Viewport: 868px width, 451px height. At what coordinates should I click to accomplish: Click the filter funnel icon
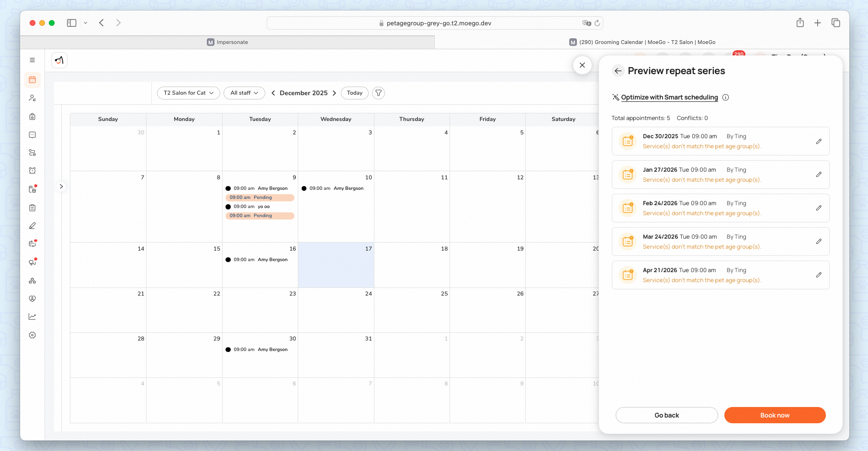pos(378,93)
